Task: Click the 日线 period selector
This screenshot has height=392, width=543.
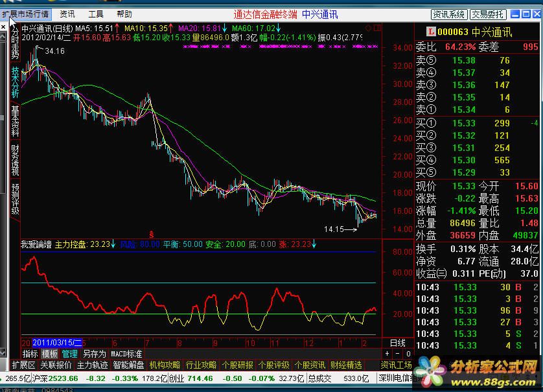Action: click(x=398, y=343)
